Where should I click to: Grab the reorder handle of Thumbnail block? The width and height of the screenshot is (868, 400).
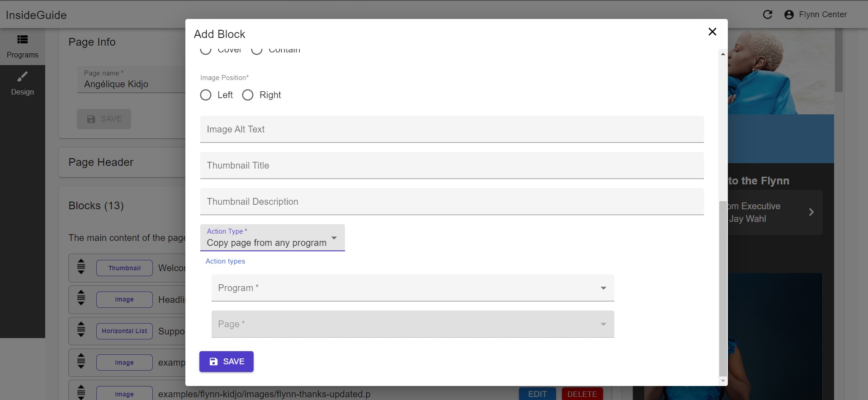point(81,267)
